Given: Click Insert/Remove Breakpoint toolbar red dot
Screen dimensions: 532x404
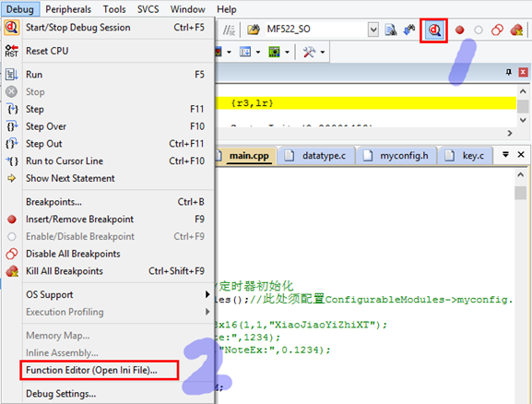Looking at the screenshot, I should coord(460,30).
